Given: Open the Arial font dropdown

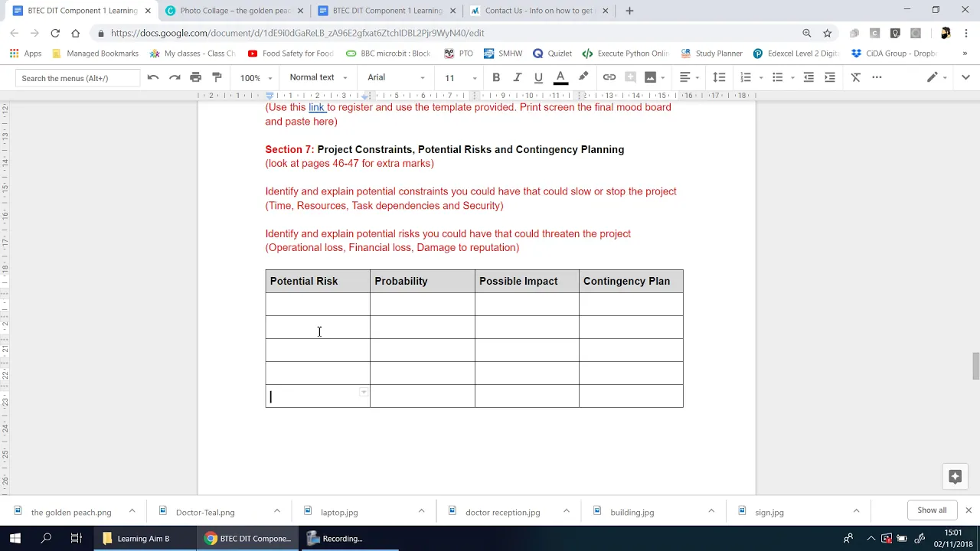Looking at the screenshot, I should [x=396, y=77].
